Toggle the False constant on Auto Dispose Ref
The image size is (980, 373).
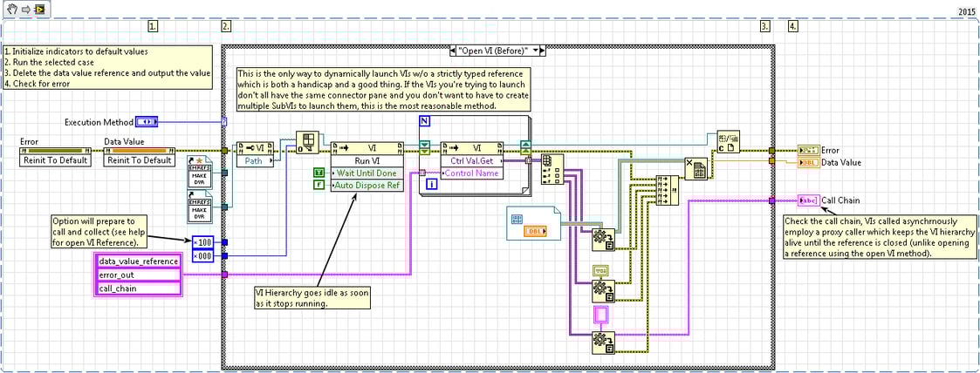(x=320, y=185)
